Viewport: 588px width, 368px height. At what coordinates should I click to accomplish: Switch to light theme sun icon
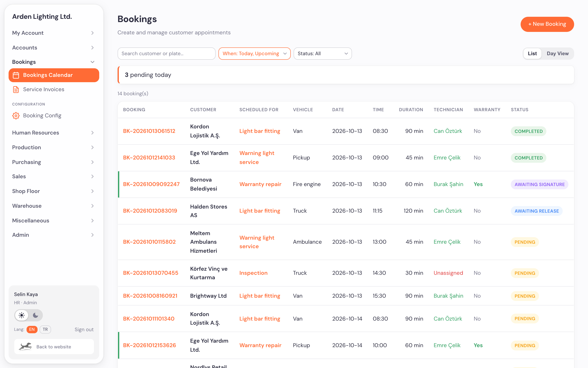coord(22,315)
